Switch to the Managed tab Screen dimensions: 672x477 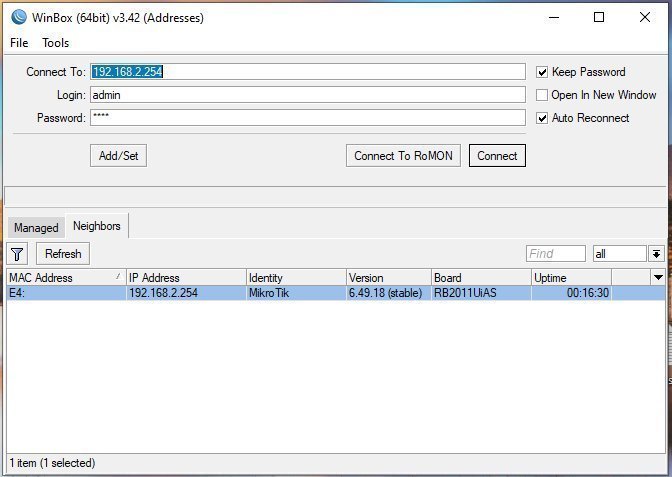click(36, 227)
